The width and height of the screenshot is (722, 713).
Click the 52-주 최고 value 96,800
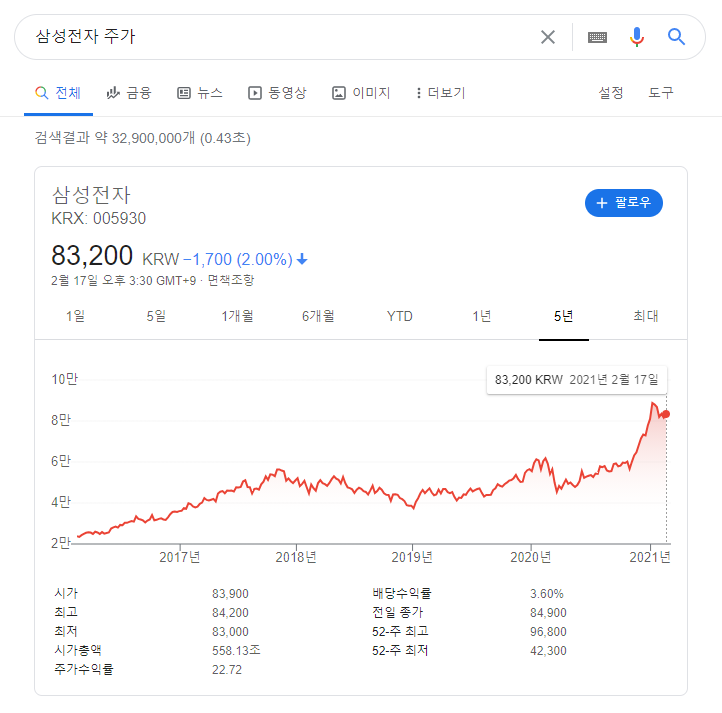[548, 631]
